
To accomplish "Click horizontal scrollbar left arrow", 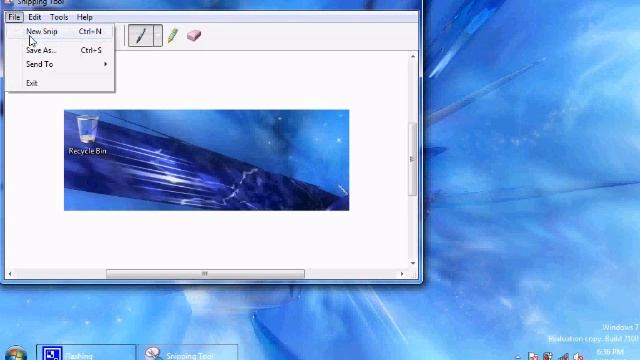I will pos(10,274).
